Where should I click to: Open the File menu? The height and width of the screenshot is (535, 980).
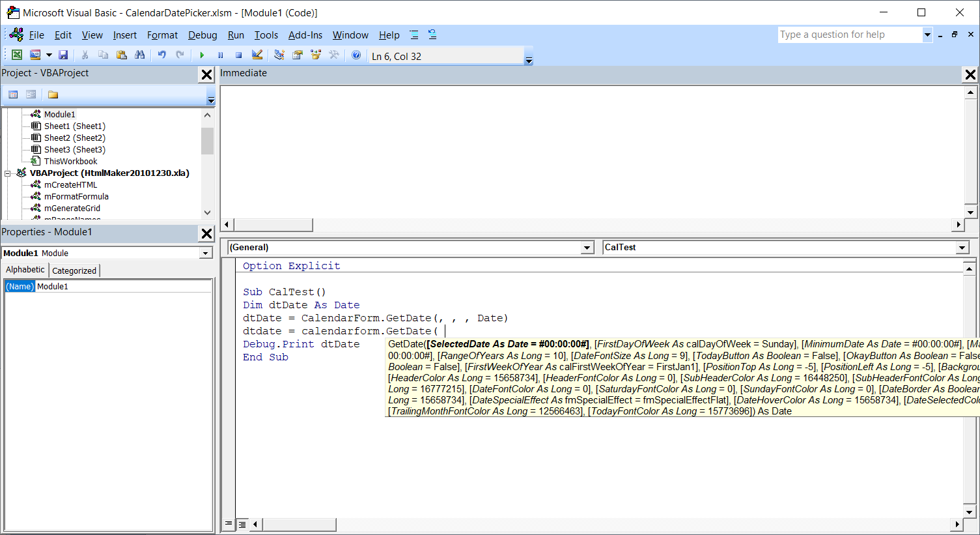click(36, 35)
